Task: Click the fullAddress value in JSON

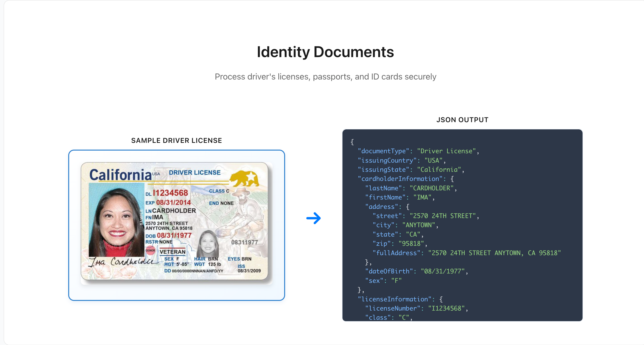Action: [494, 253]
